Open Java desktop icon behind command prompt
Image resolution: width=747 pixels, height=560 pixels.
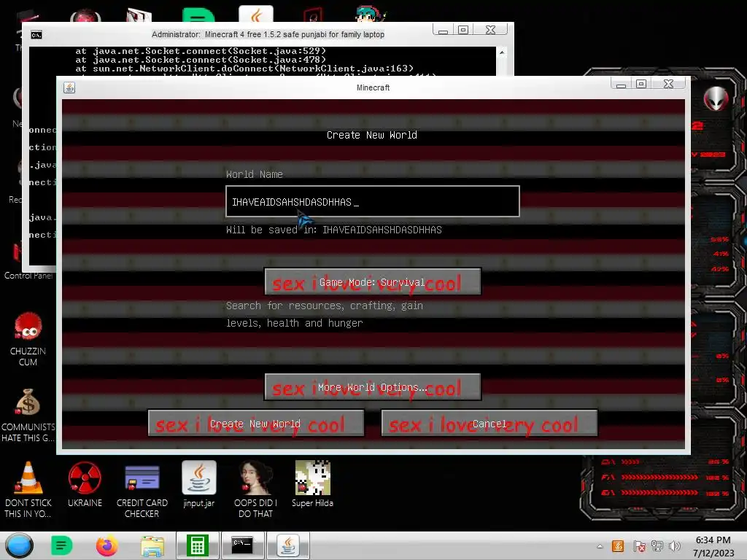coord(256,15)
